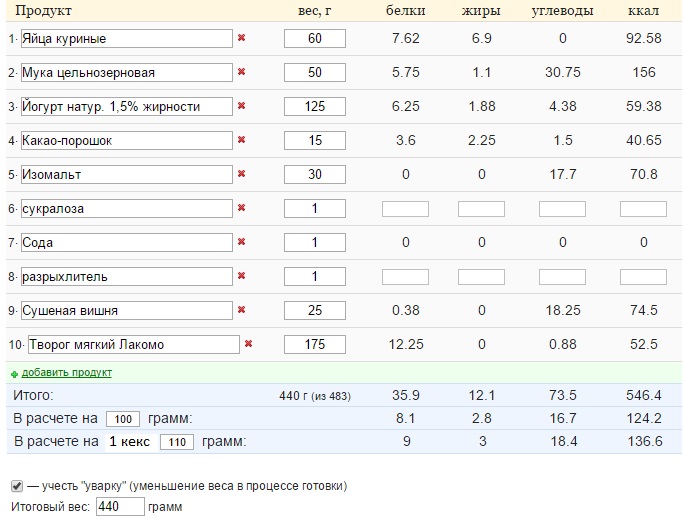684x522 pixels.
Task: Remove the Сушеная вишня product
Action: pyautogui.click(x=241, y=311)
